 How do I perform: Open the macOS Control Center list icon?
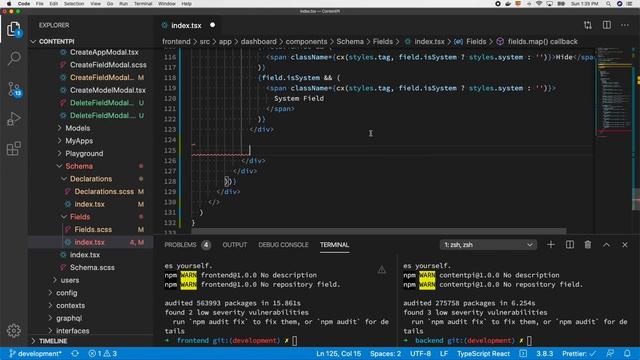pyautogui.click(x=630, y=4)
